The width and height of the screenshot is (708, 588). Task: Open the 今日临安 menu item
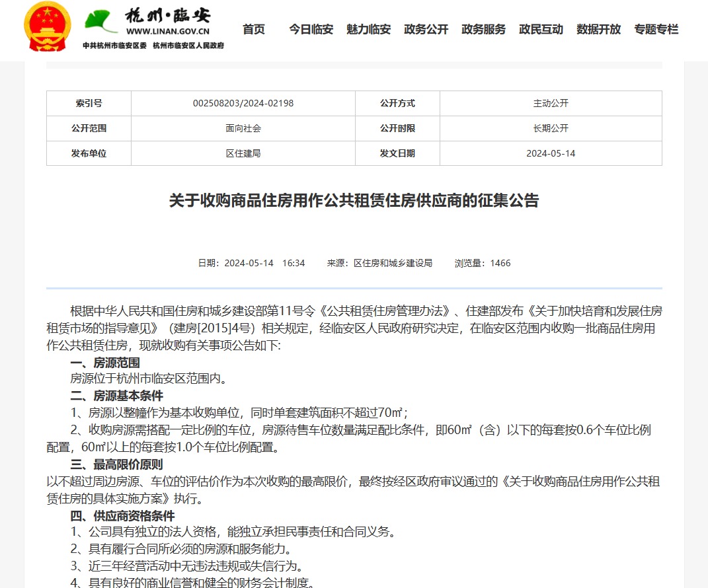[x=311, y=29]
